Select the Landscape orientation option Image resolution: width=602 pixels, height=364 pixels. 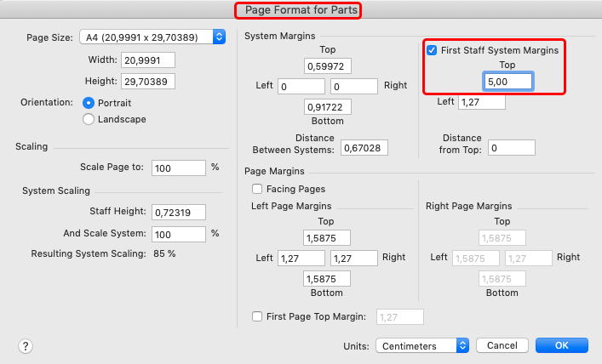point(89,119)
